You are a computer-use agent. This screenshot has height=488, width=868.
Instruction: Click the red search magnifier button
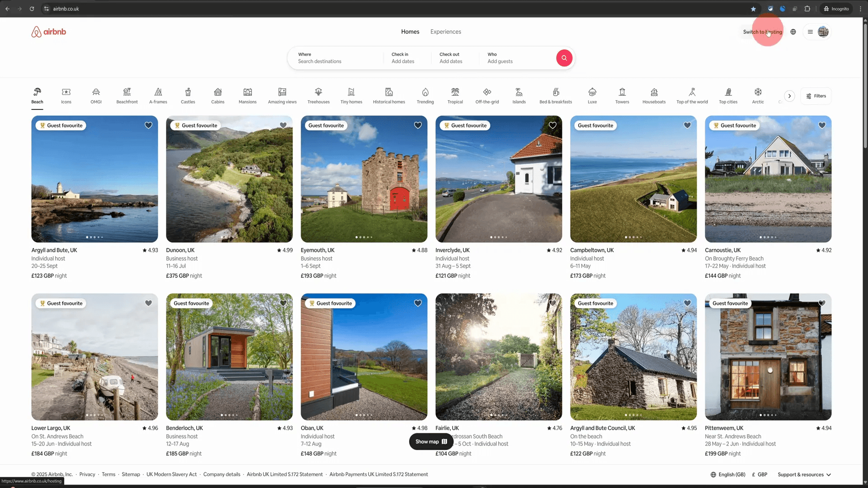click(x=564, y=58)
